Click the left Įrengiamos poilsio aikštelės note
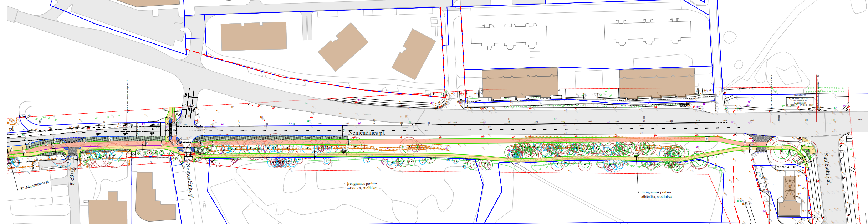Viewport: 868px width, 224px height. (362, 186)
